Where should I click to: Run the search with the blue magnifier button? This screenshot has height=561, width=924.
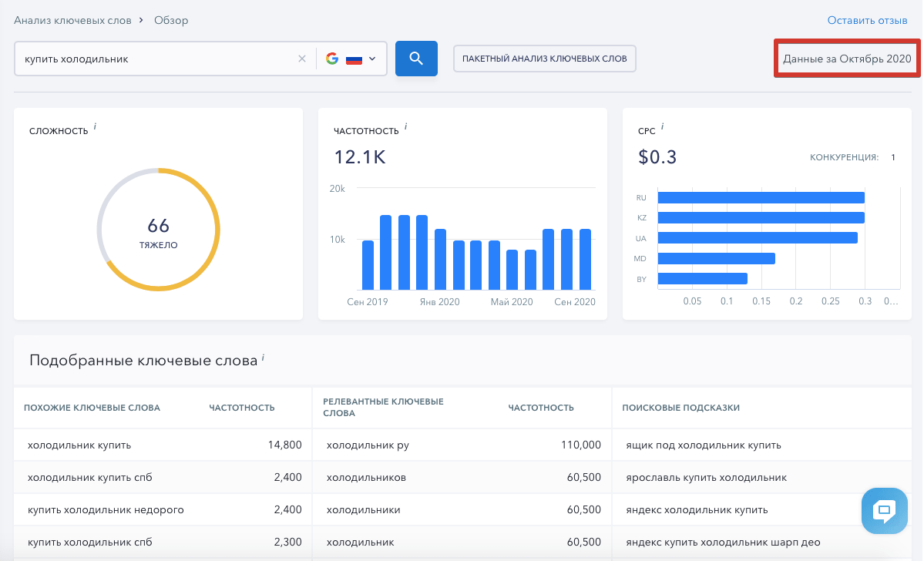click(416, 59)
